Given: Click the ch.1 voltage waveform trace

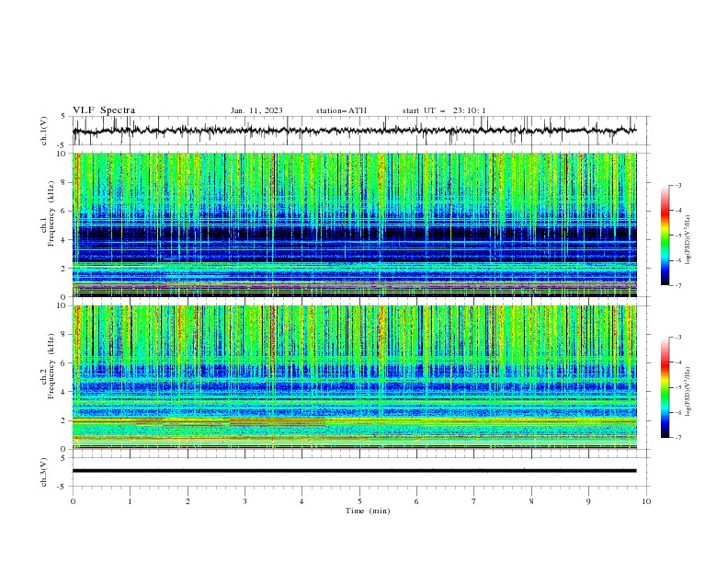Looking at the screenshot, I should click(x=354, y=131).
